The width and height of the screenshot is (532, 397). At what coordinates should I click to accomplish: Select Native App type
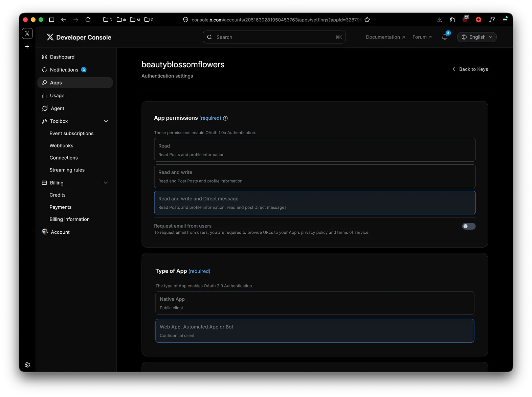[315, 303]
